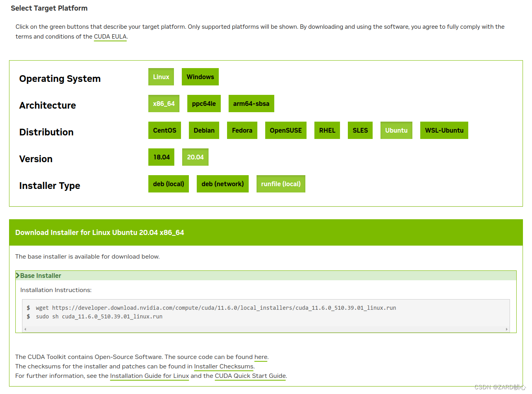This screenshot has width=532, height=394.
Task: Click the 'Distribution' row label
Action: point(46,132)
